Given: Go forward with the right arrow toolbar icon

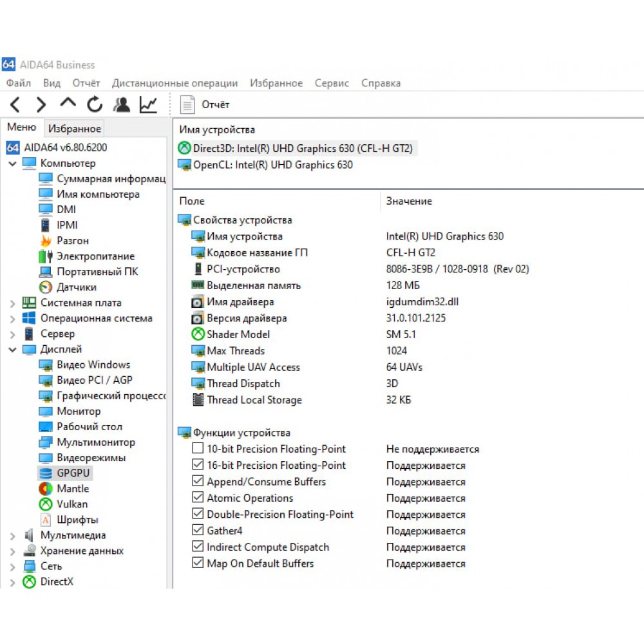Looking at the screenshot, I should (41, 105).
